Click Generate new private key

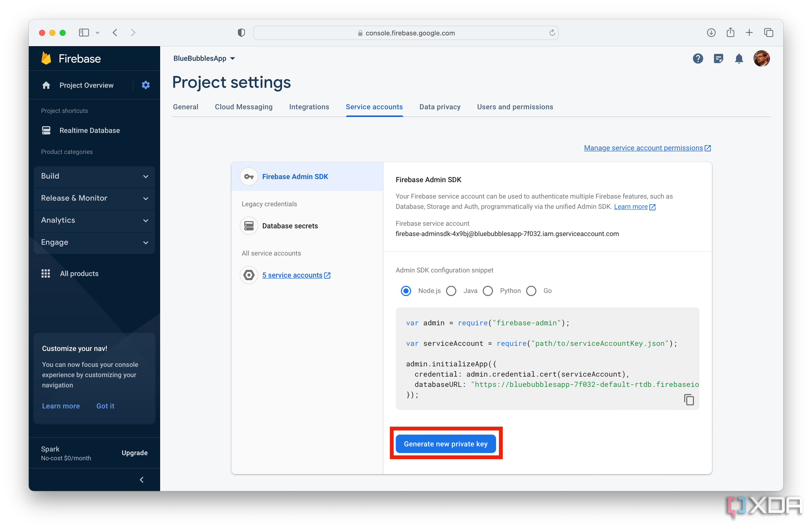click(x=445, y=444)
